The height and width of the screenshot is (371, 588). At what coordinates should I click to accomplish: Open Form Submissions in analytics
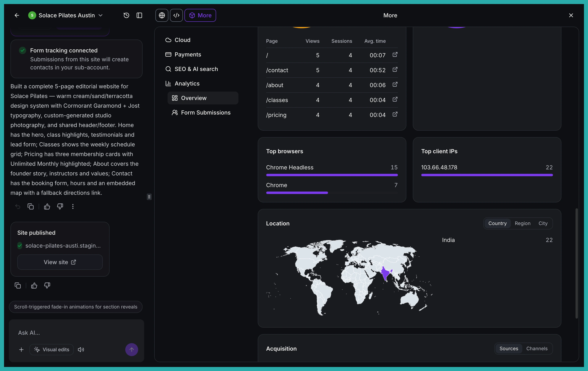tap(203, 113)
